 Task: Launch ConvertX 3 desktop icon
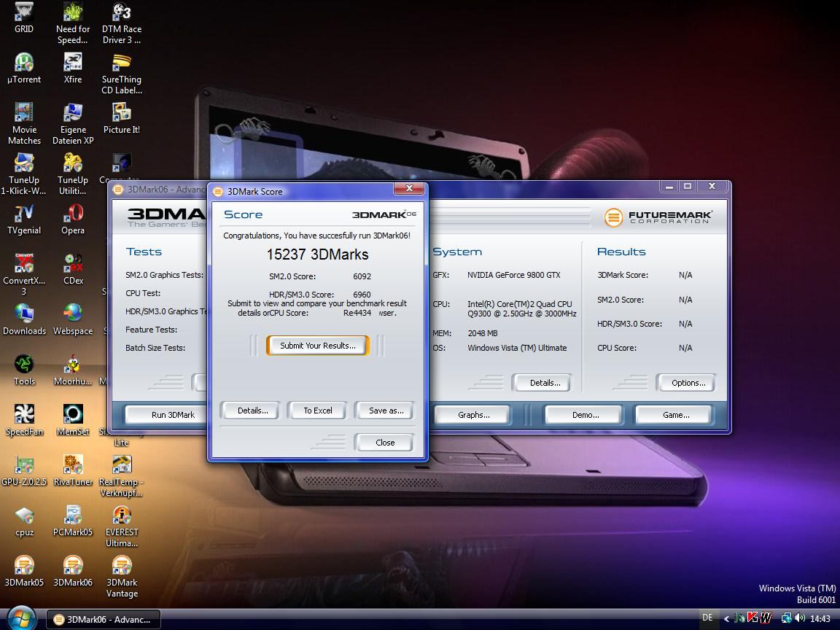(x=24, y=275)
